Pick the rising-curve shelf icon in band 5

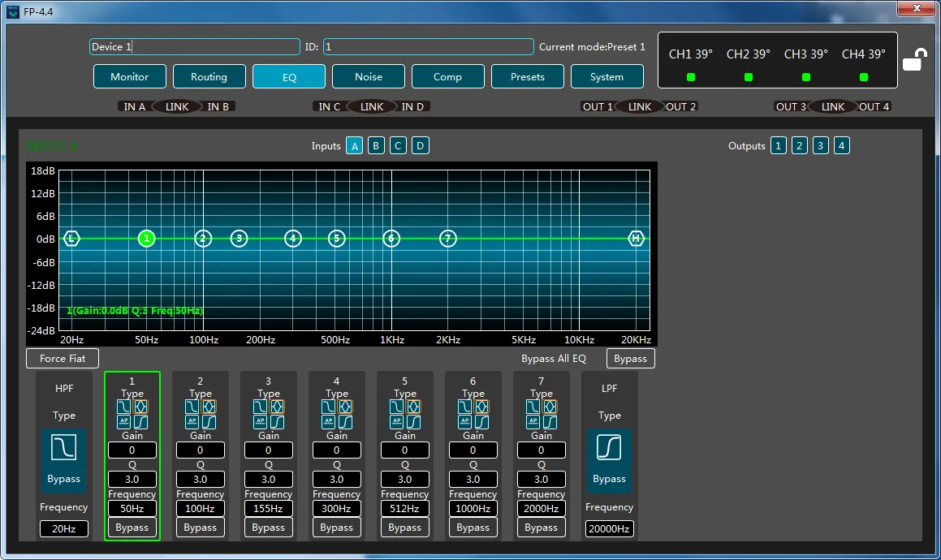[414, 422]
